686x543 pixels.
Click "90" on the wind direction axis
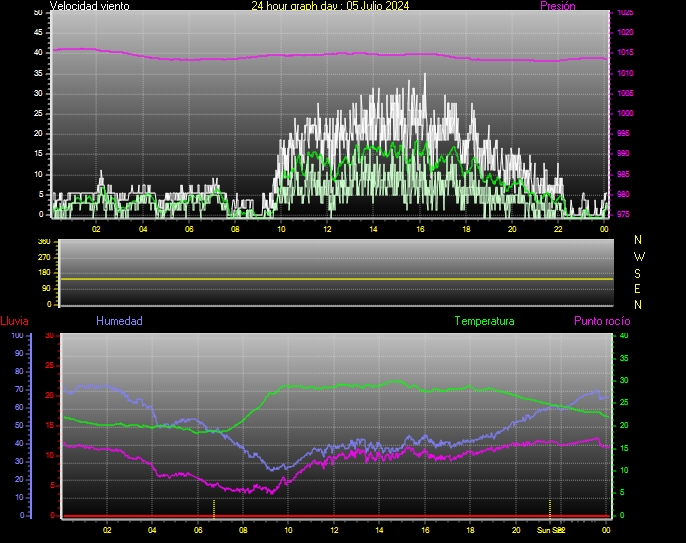(46, 288)
